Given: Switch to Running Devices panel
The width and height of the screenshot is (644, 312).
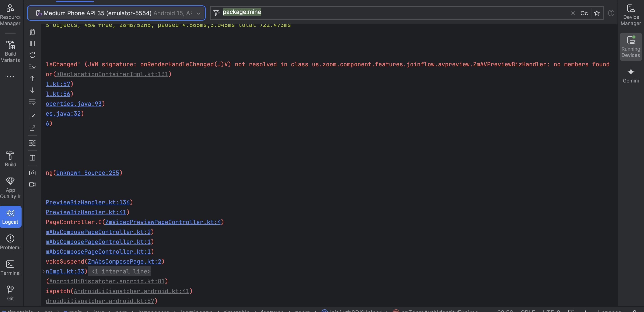Looking at the screenshot, I should 631,47.
